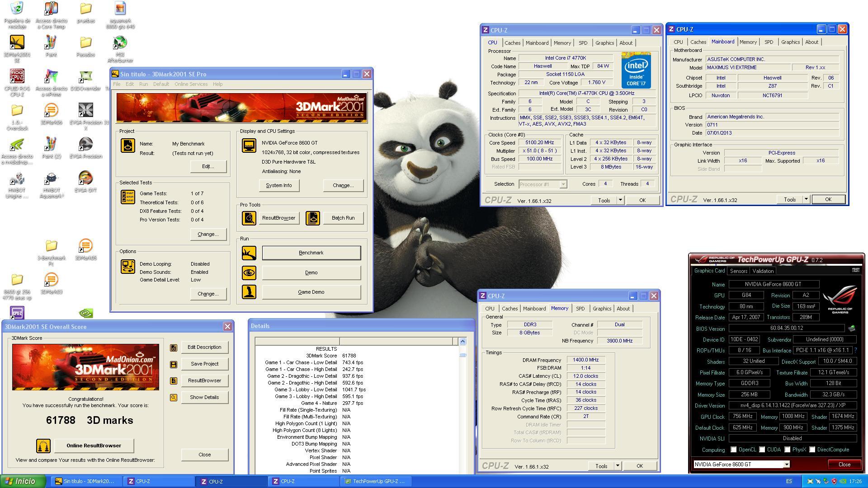Viewport: 868px width, 488px height.
Task: Click the ResultBrowser magnifier icon
Action: point(249,218)
